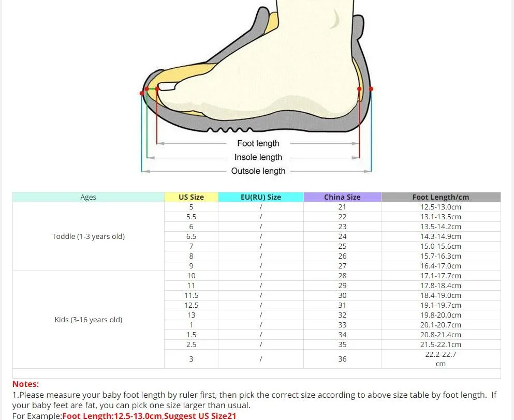Viewport: 514px width, 420px height.
Task: Click China Size '34' cell
Action: pyautogui.click(x=342, y=335)
